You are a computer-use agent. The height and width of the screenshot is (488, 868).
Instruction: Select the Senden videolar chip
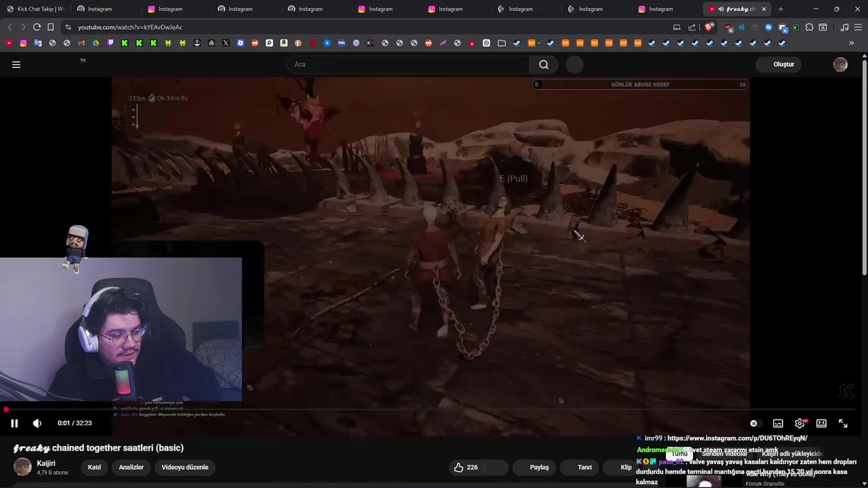pyautogui.click(x=724, y=453)
